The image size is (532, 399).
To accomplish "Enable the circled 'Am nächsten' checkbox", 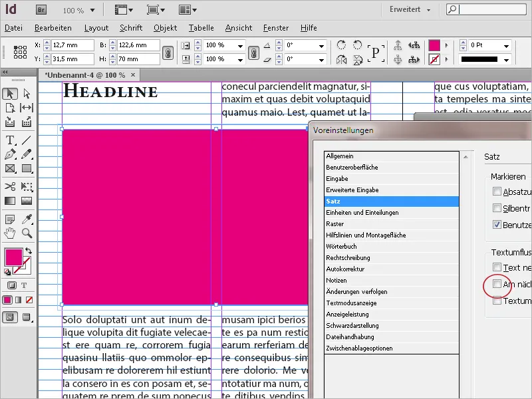I will tap(495, 283).
